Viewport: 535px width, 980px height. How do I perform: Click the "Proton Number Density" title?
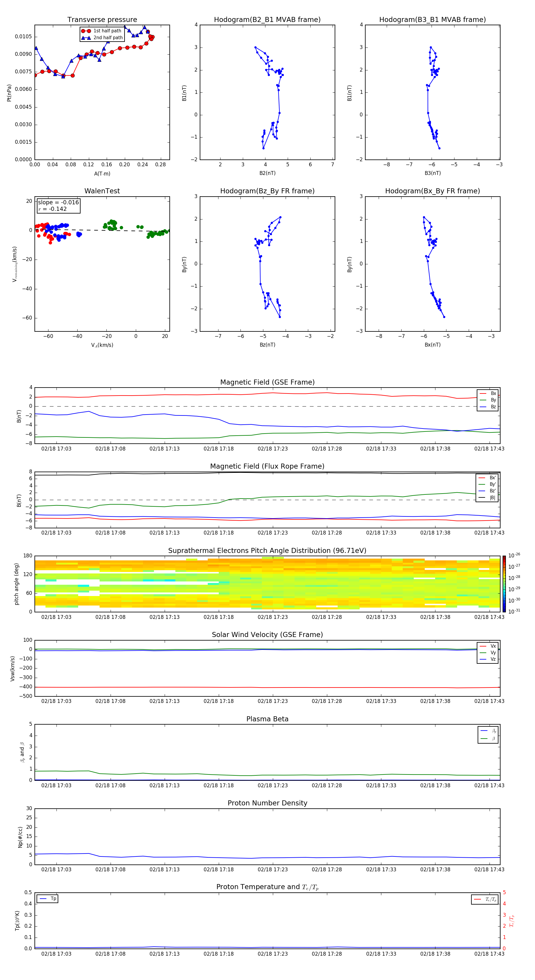[x=267, y=803]
